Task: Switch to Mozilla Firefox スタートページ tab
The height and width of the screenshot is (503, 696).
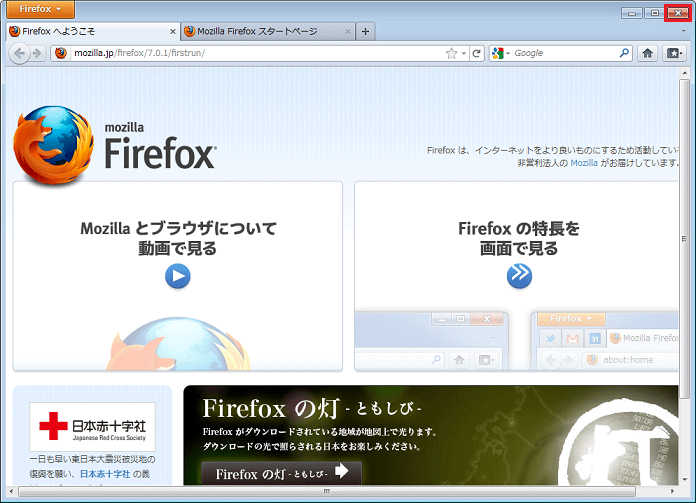Action: coord(268,32)
